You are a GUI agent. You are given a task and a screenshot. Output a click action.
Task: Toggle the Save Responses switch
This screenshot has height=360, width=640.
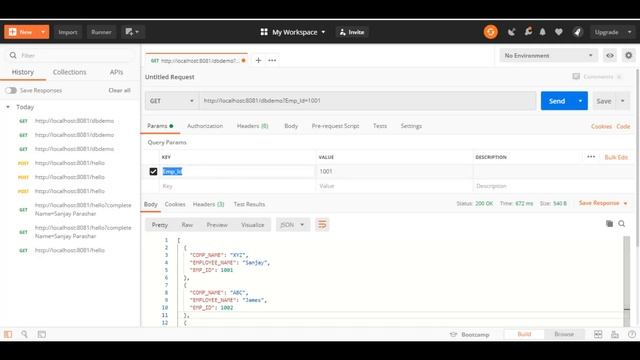coord(11,90)
